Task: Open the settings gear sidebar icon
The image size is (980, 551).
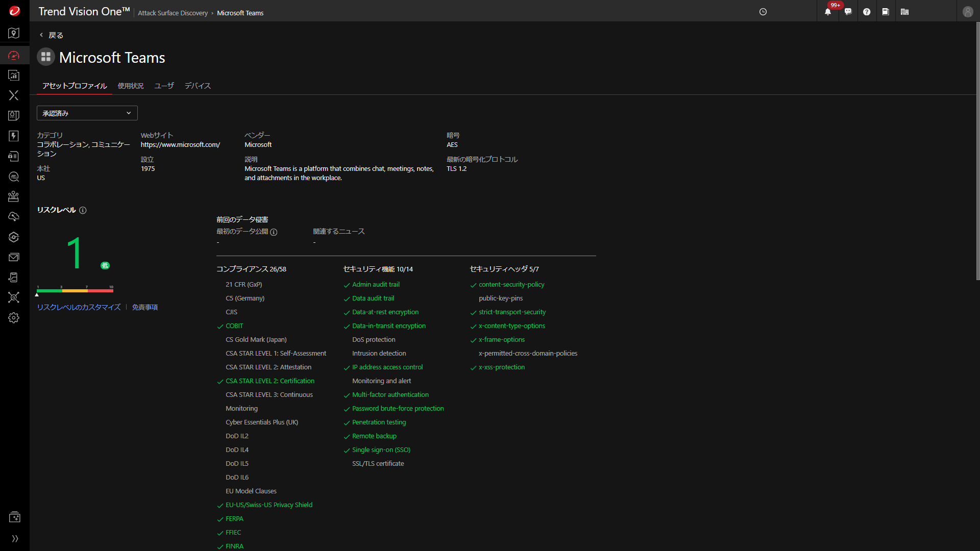Action: point(14,318)
